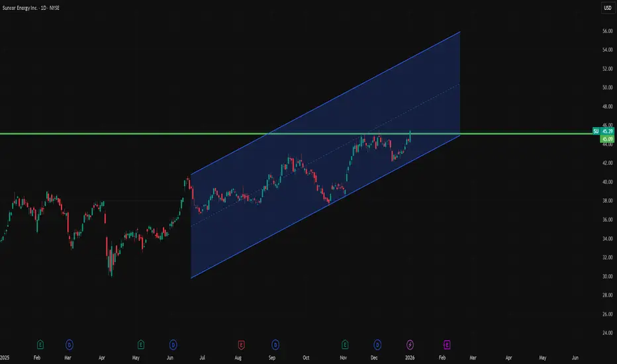This screenshot has width=617, height=364.
Task: Click the 38.00 price axis label
Action: (x=608, y=201)
